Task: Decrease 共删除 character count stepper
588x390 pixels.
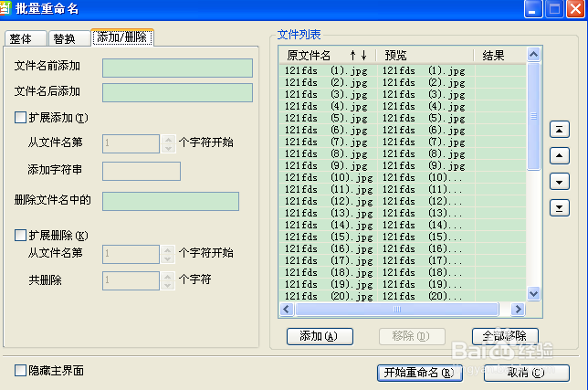Action: [x=168, y=286]
